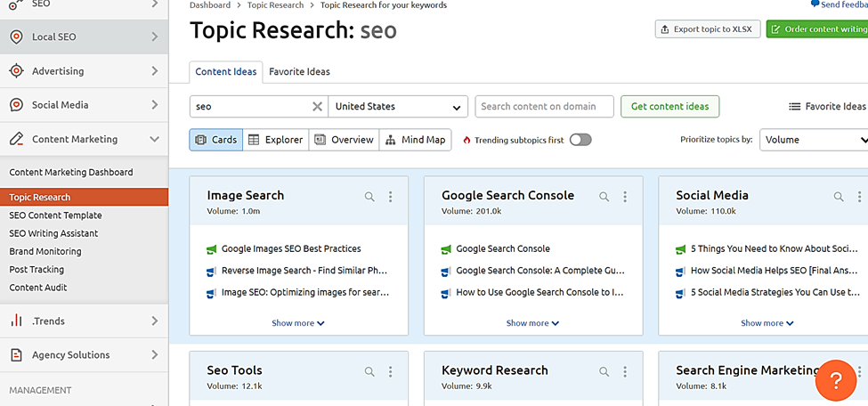Clear the seo keyword with X icon

317,106
